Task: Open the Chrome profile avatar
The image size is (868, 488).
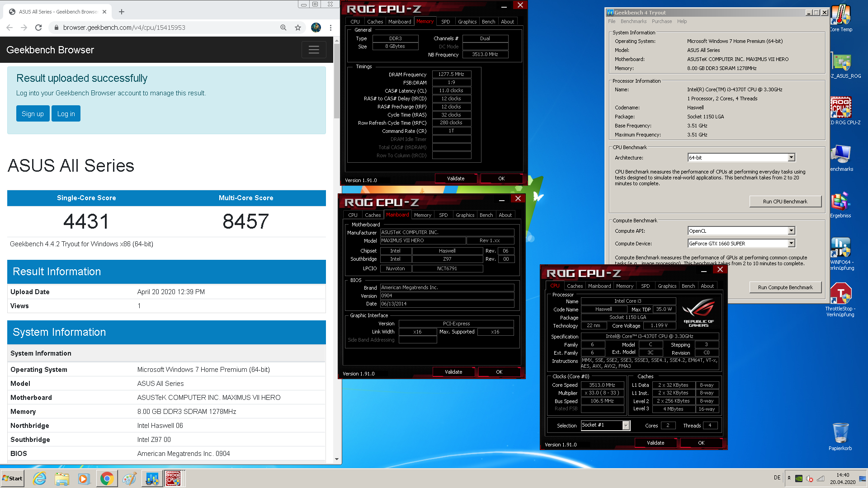Action: (316, 28)
